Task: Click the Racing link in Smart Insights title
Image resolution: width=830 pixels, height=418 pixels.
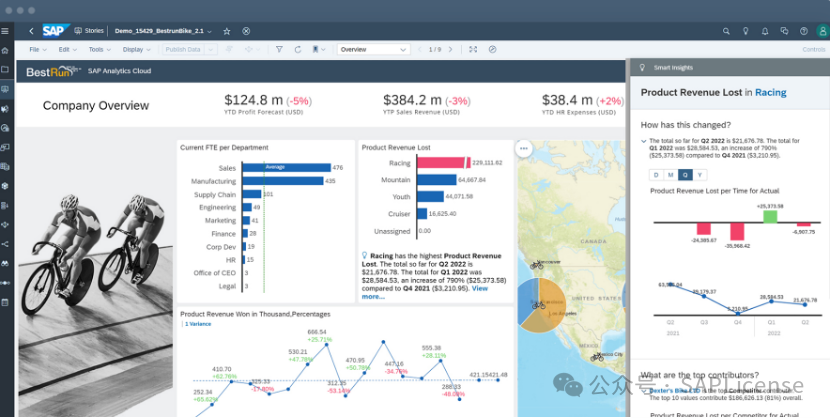Action: [x=770, y=93]
